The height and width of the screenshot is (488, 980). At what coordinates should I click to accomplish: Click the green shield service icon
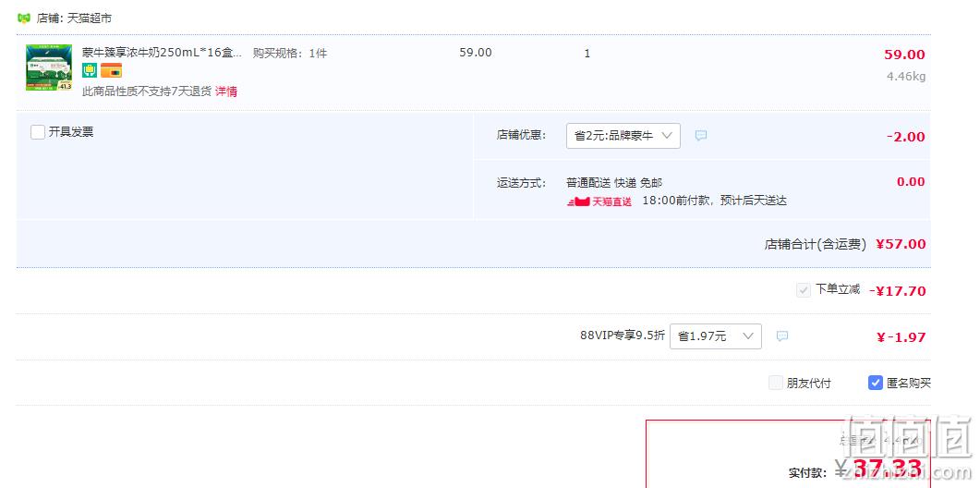tap(90, 70)
